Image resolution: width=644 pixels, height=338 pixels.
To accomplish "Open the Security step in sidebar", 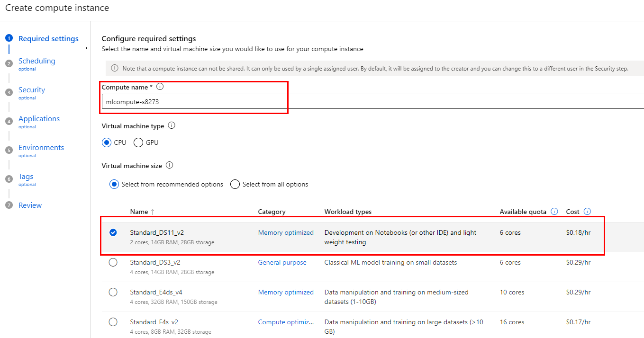I will 32,90.
